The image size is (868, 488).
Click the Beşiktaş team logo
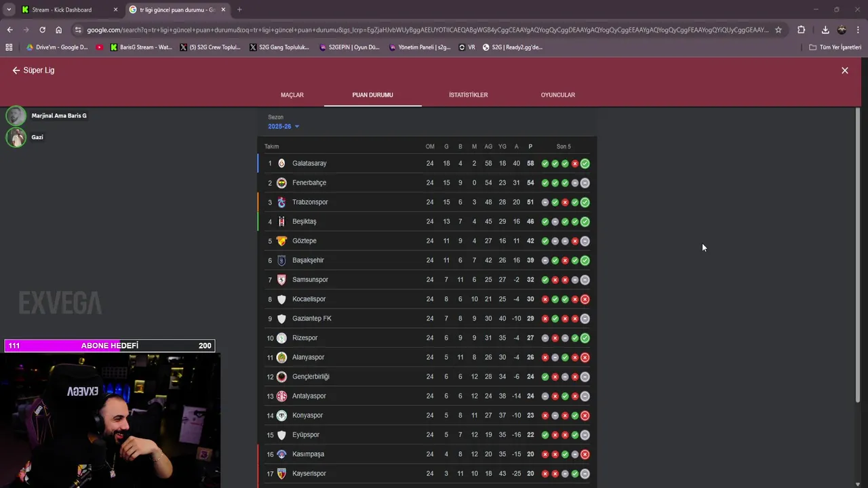281,222
